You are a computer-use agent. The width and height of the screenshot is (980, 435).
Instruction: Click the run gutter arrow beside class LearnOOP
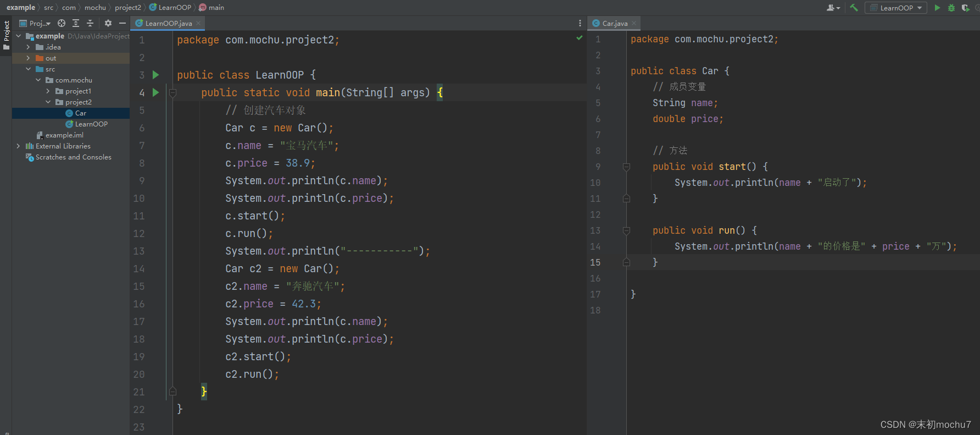[155, 75]
